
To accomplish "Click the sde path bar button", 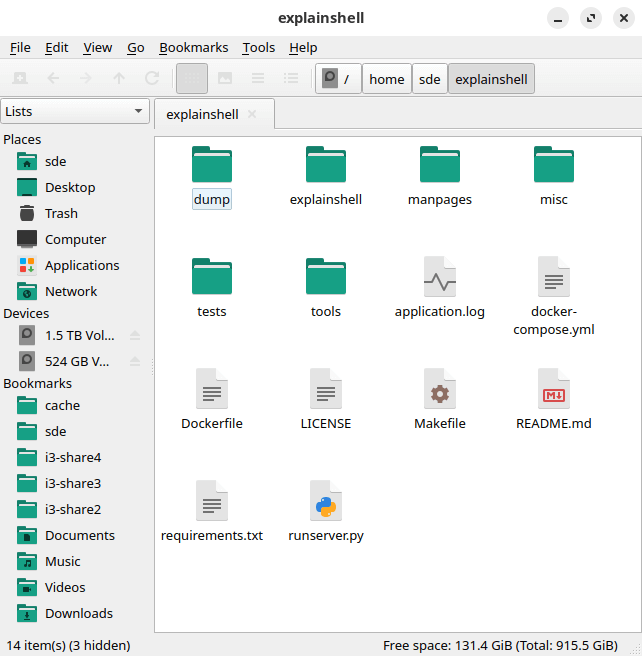I will (x=430, y=79).
